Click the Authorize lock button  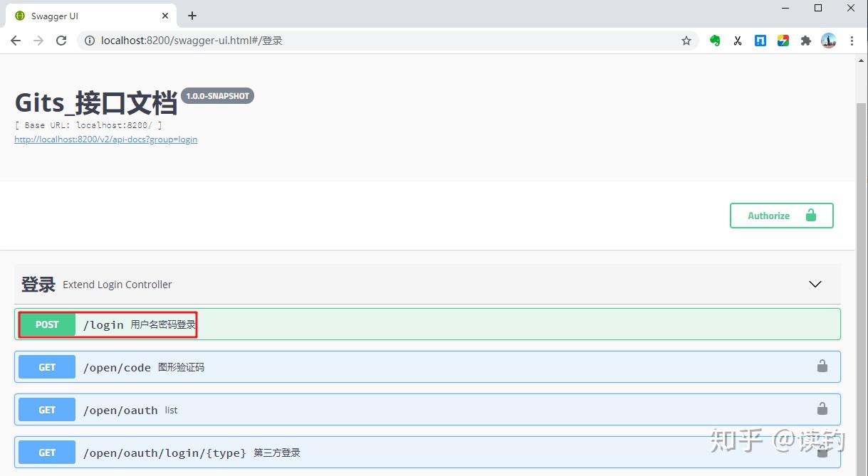781,215
